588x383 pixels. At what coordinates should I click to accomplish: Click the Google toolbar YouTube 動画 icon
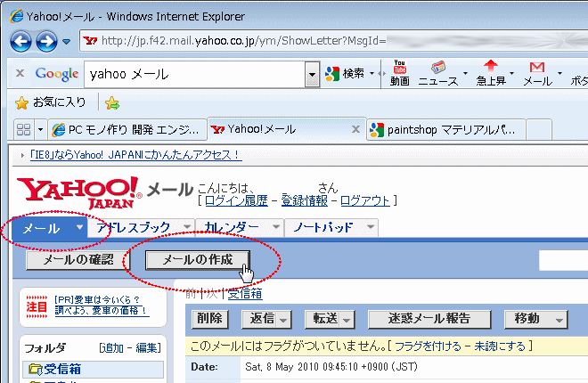point(399,69)
